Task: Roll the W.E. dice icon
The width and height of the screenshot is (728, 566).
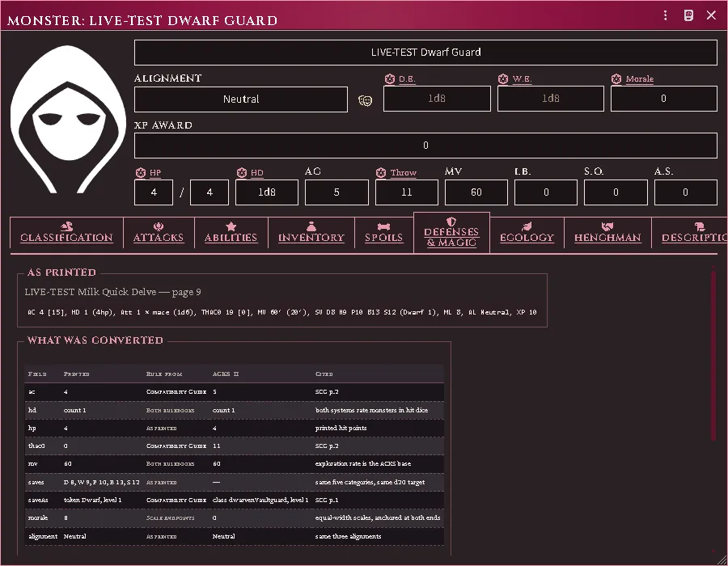Action: [503, 79]
